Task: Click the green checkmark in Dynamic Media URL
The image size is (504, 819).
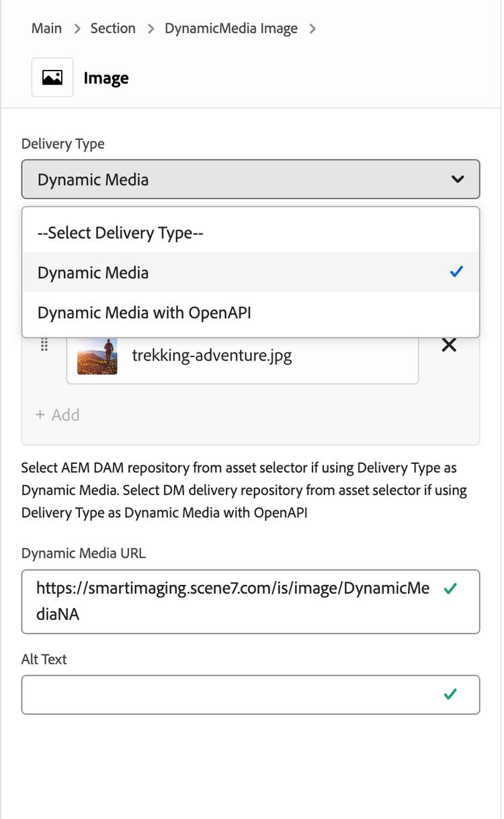Action: pyautogui.click(x=450, y=588)
